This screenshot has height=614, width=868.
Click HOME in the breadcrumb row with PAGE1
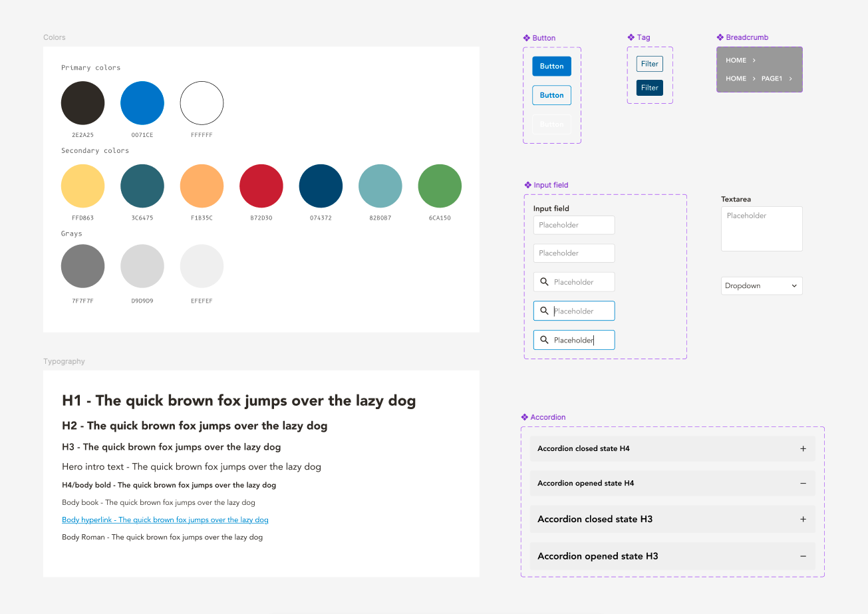click(736, 78)
